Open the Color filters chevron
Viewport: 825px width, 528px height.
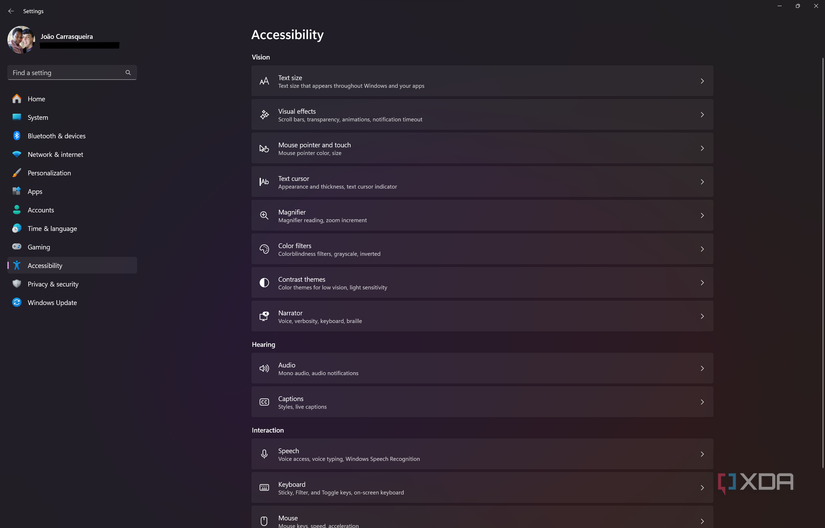point(702,249)
